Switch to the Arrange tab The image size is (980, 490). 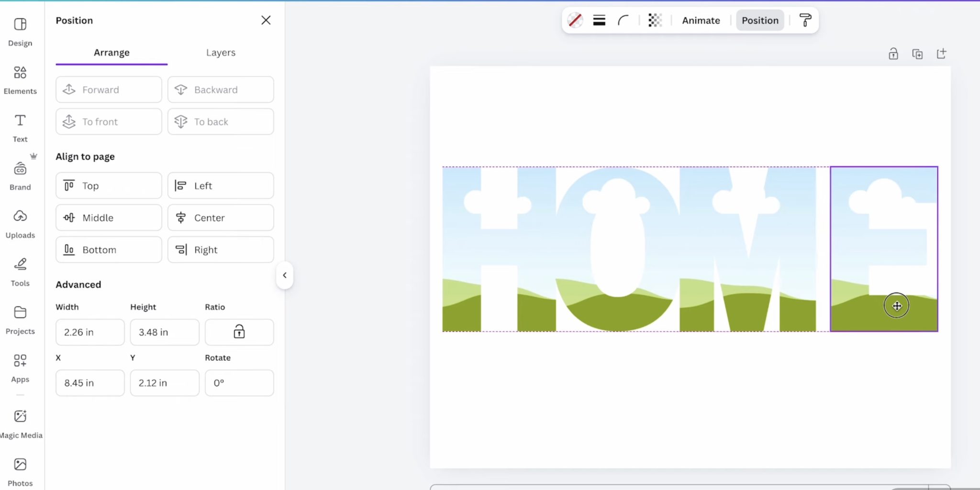coord(111,53)
